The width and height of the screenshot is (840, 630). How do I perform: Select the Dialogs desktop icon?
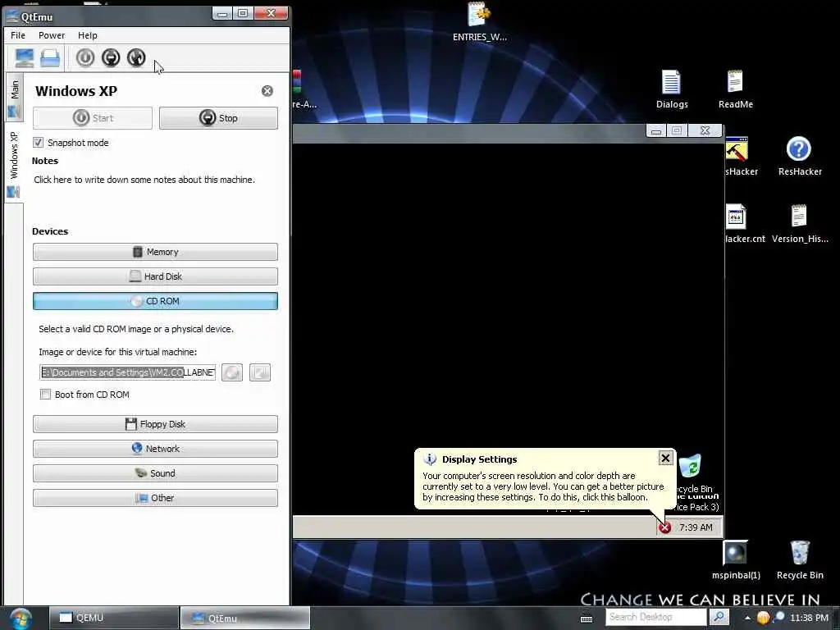pyautogui.click(x=672, y=89)
